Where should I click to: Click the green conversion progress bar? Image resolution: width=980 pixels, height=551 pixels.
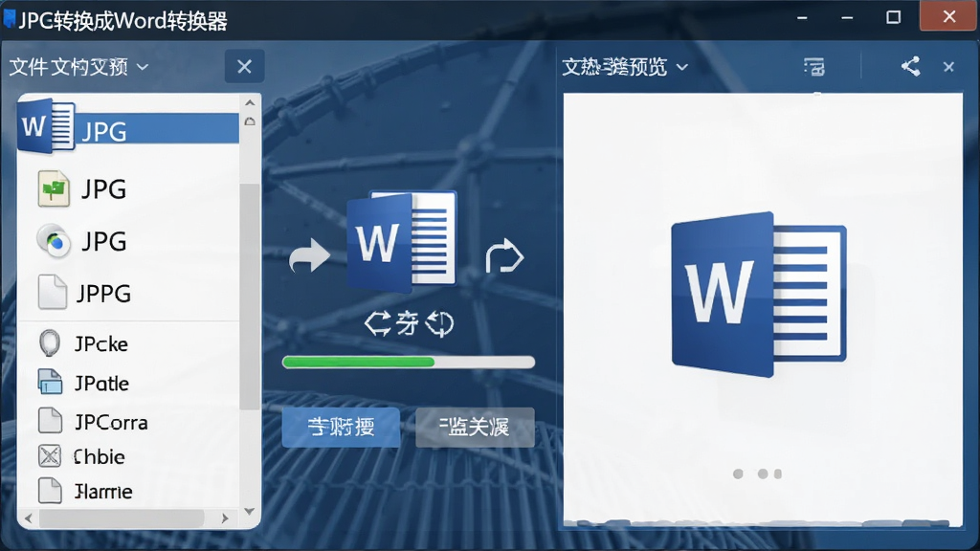point(409,362)
